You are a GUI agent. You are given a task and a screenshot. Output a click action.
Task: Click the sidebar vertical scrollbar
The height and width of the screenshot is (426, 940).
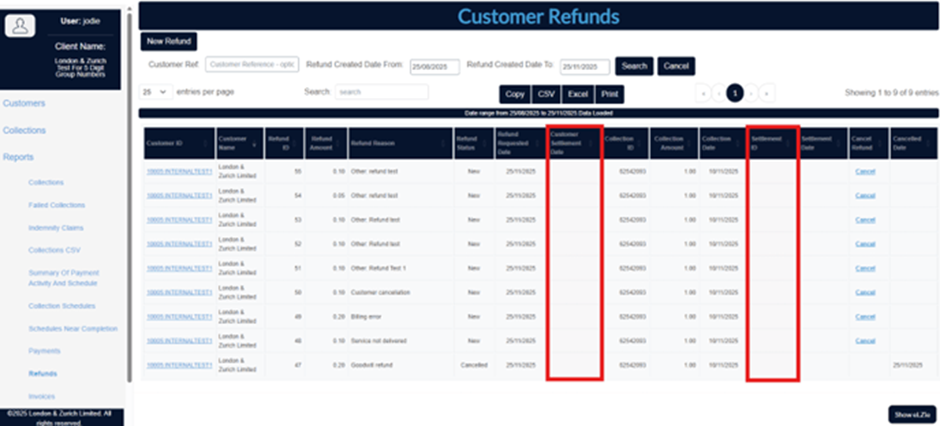pyautogui.click(x=128, y=200)
